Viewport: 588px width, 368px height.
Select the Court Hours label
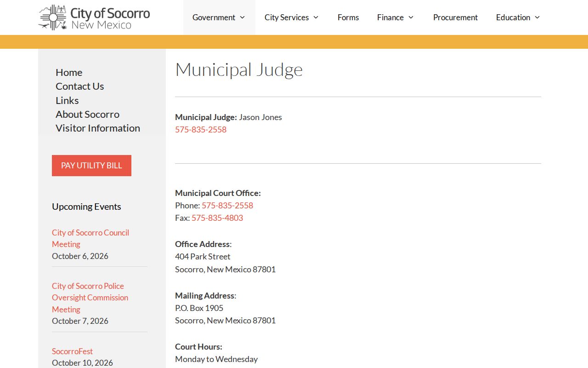click(198, 346)
